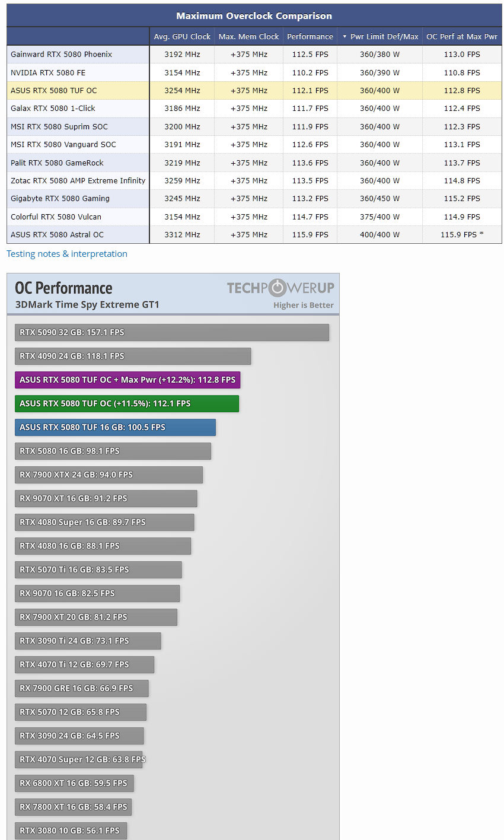Viewport: 504px width, 840px height.
Task: Click the RX 6800 XT 16 GB bar
Action: pyautogui.click(x=74, y=783)
